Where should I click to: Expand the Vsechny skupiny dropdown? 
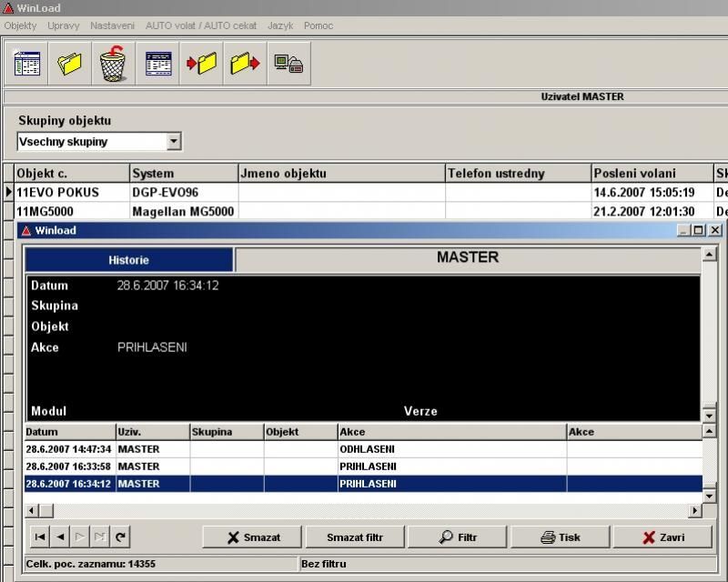pyautogui.click(x=174, y=142)
